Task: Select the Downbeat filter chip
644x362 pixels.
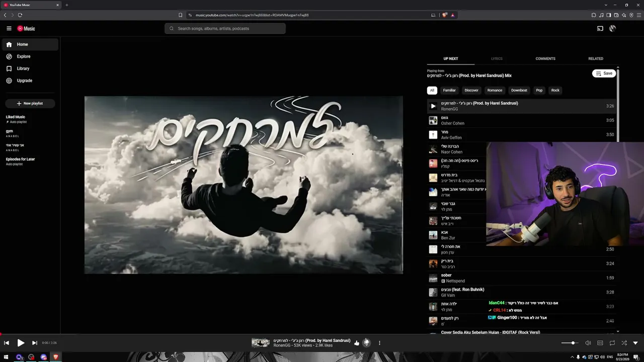Action: tap(519, 90)
